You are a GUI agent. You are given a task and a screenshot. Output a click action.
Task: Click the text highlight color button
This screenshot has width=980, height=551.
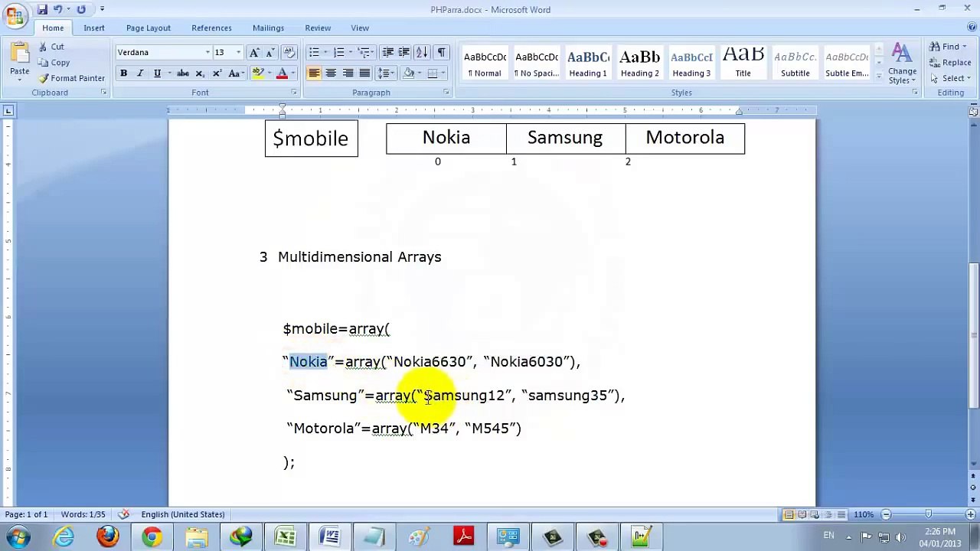[258, 73]
